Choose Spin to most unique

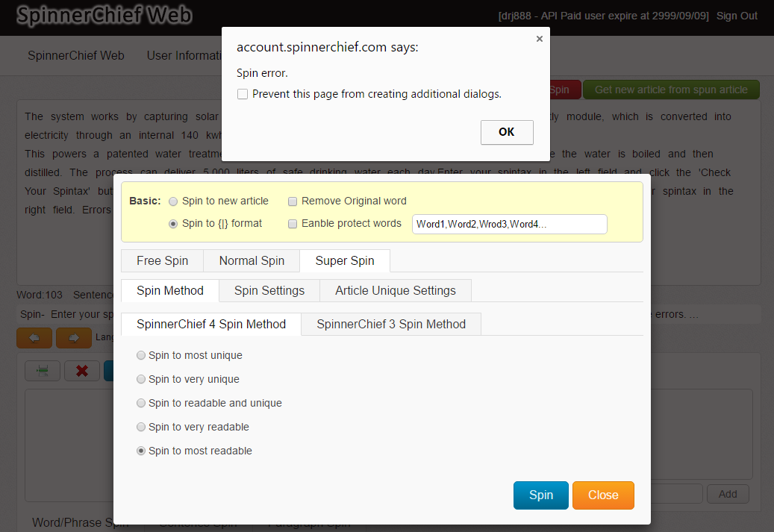point(141,356)
